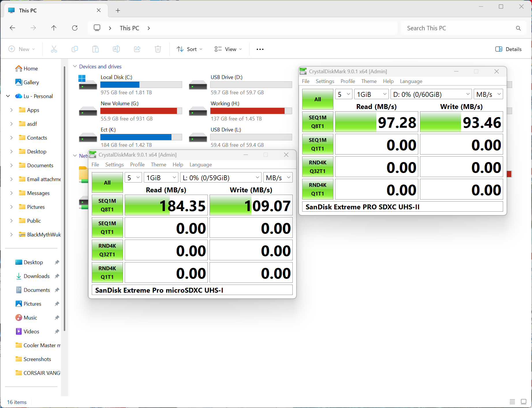This screenshot has width=532, height=408.
Task: Toggle the Details pane
Action: pyautogui.click(x=508, y=49)
